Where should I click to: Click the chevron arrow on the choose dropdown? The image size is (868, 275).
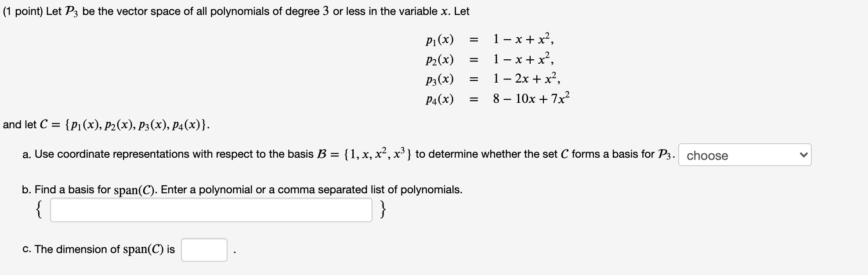803,155
